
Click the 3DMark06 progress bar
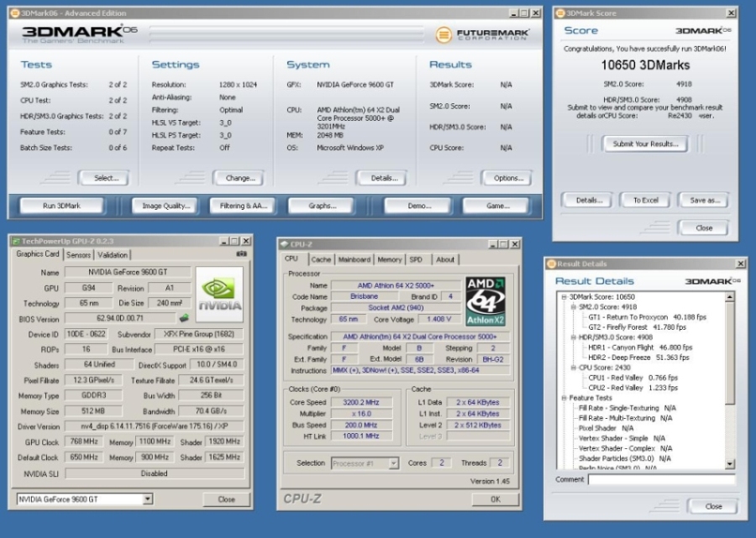286,34
